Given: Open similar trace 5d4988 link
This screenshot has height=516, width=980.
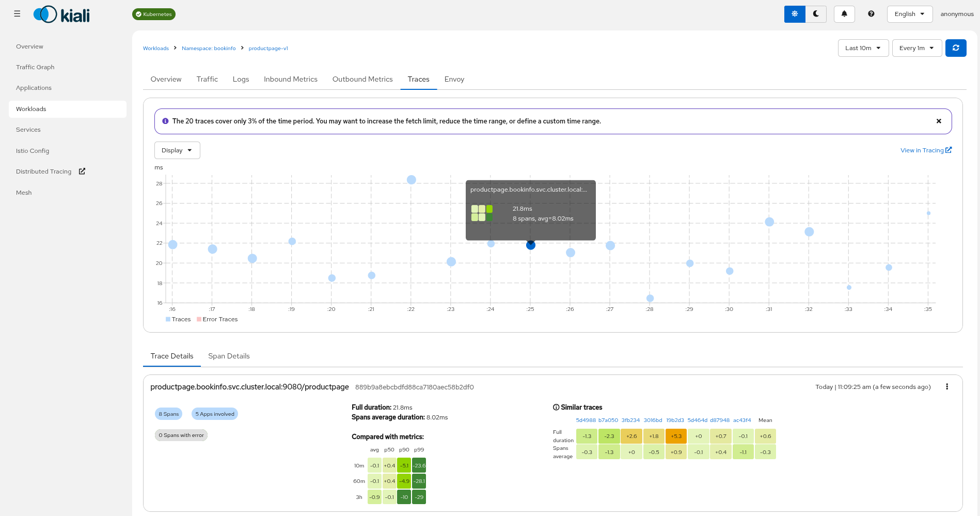Looking at the screenshot, I should click(x=586, y=420).
